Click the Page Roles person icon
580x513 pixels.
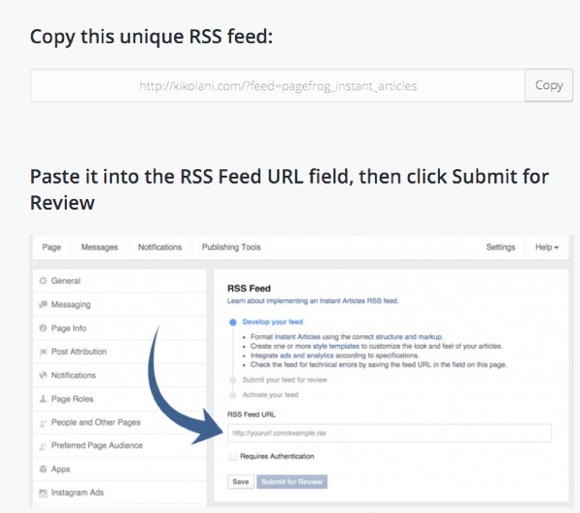(x=43, y=399)
